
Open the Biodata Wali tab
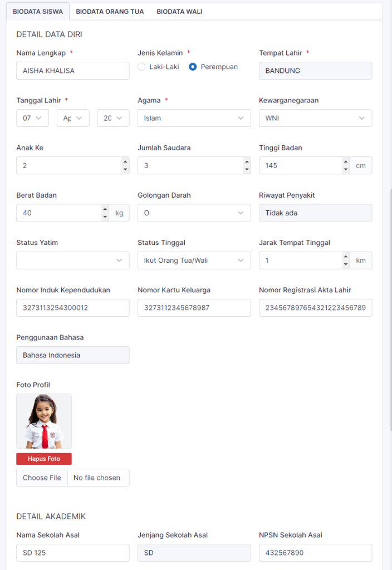point(179,11)
